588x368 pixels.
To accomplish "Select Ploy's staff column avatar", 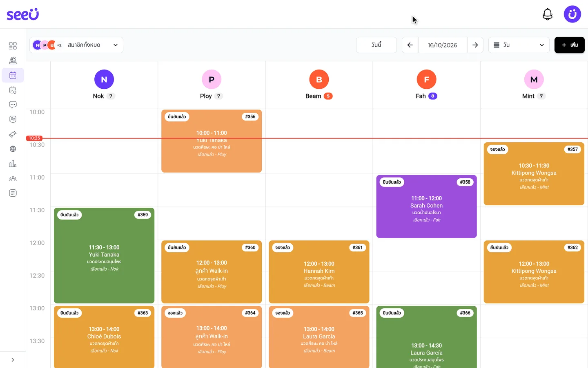I will [212, 79].
